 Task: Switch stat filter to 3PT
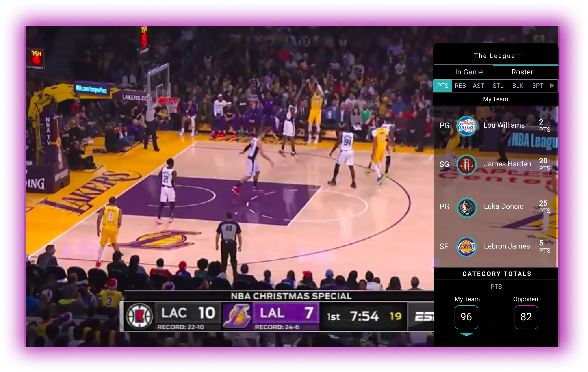(x=538, y=86)
